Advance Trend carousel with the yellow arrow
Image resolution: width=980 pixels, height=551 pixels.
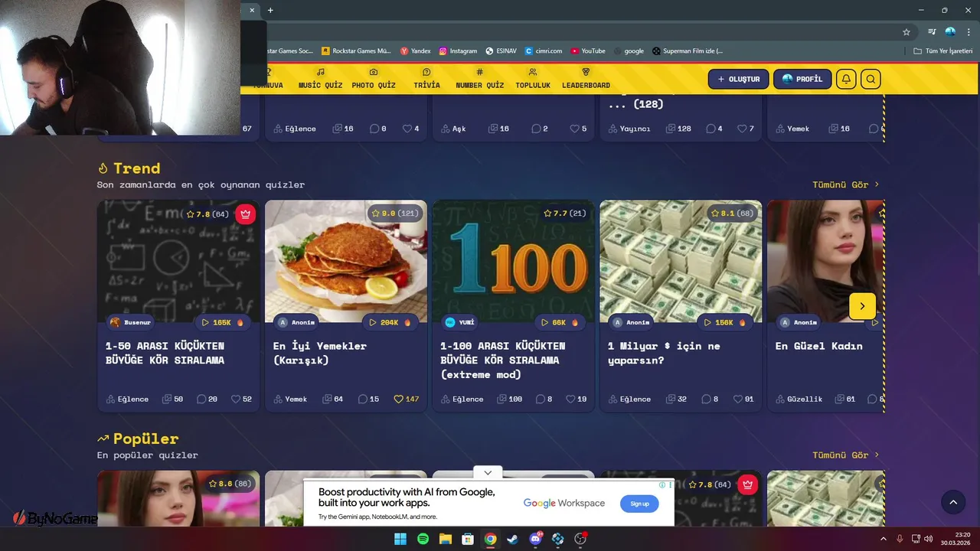click(862, 306)
